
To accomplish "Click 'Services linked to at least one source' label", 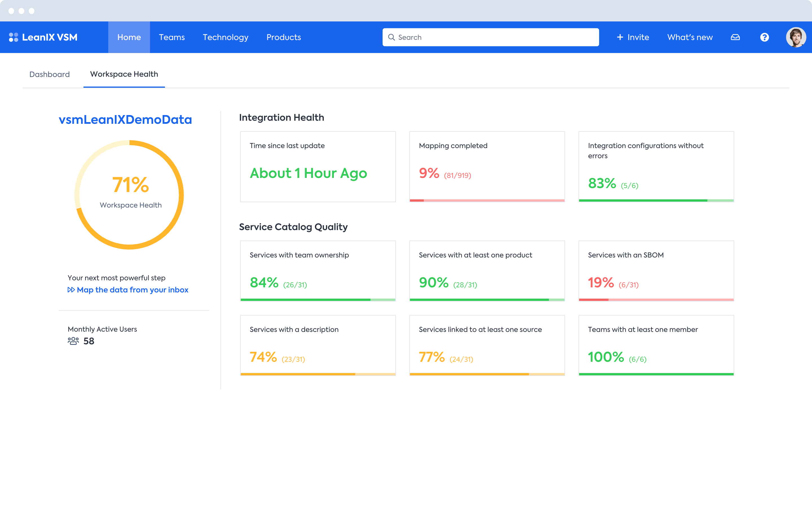I will click(480, 329).
